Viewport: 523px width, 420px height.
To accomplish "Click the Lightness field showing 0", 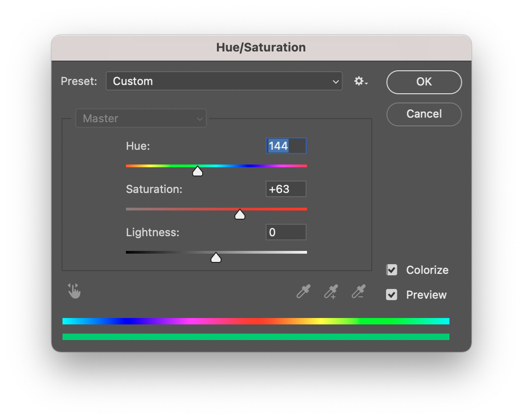I will pos(286,232).
